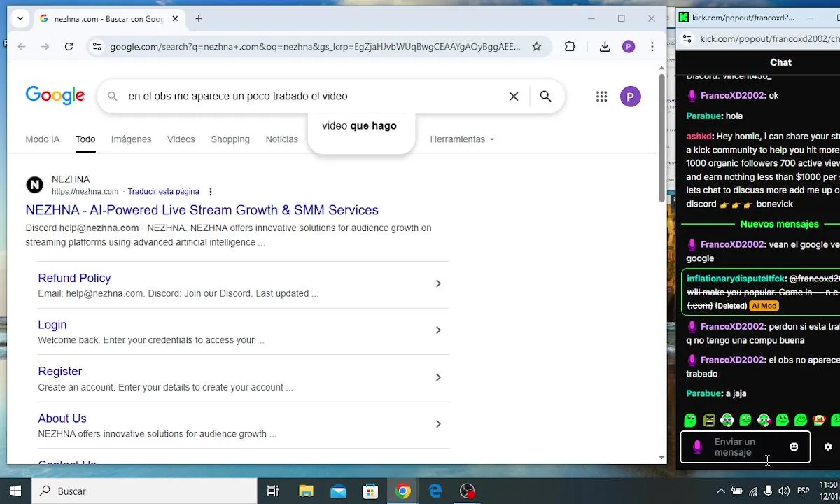Click the username Parabue saying hola
840x504 pixels.
coord(703,116)
